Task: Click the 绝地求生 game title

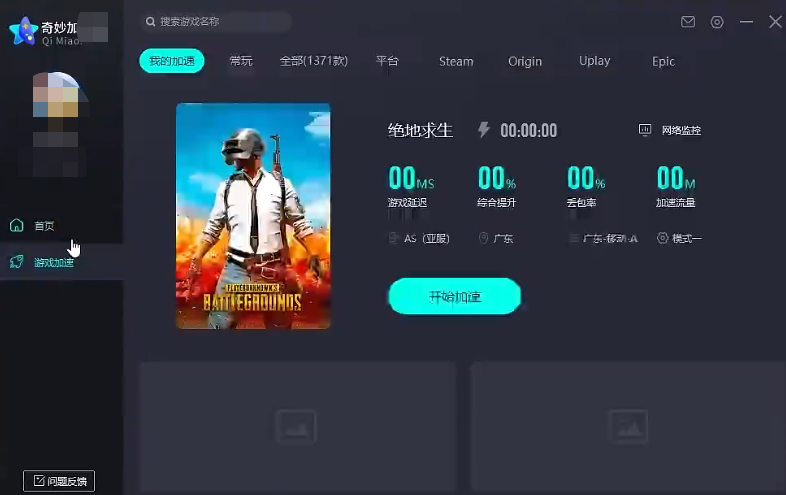Action: tap(420, 130)
